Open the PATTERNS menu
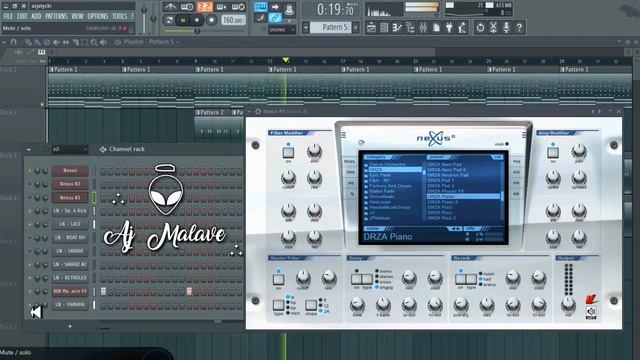 56,16
